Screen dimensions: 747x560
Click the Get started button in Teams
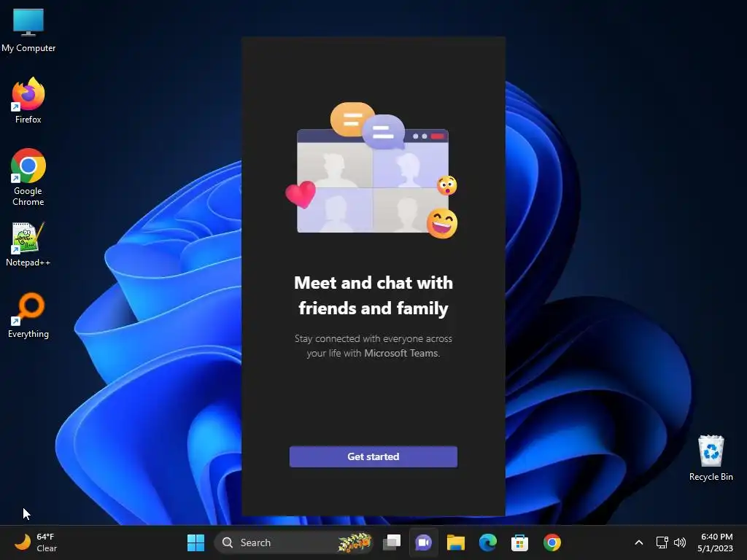(373, 456)
